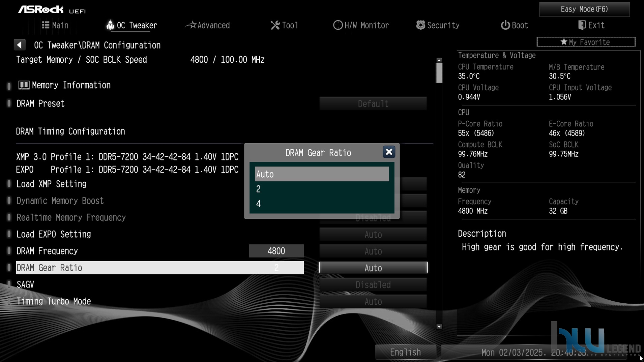Select the Memory Information entry
The height and width of the screenshot is (362, 644).
pos(64,85)
